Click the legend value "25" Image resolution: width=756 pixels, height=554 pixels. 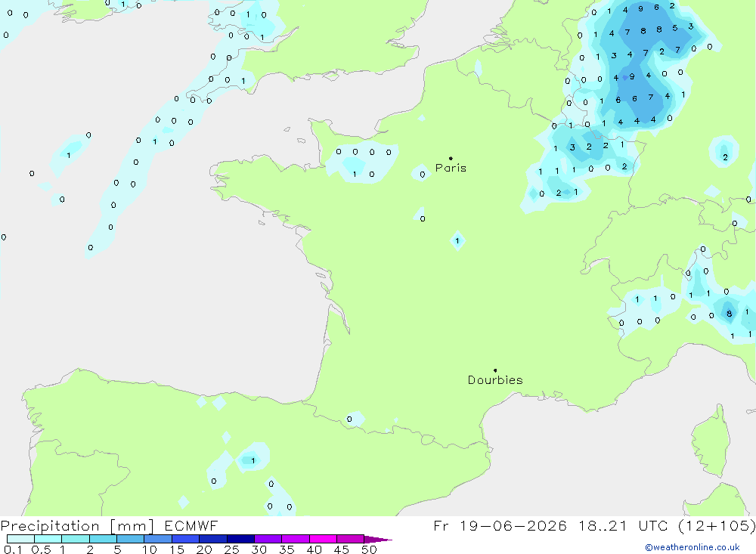pyautogui.click(x=232, y=549)
